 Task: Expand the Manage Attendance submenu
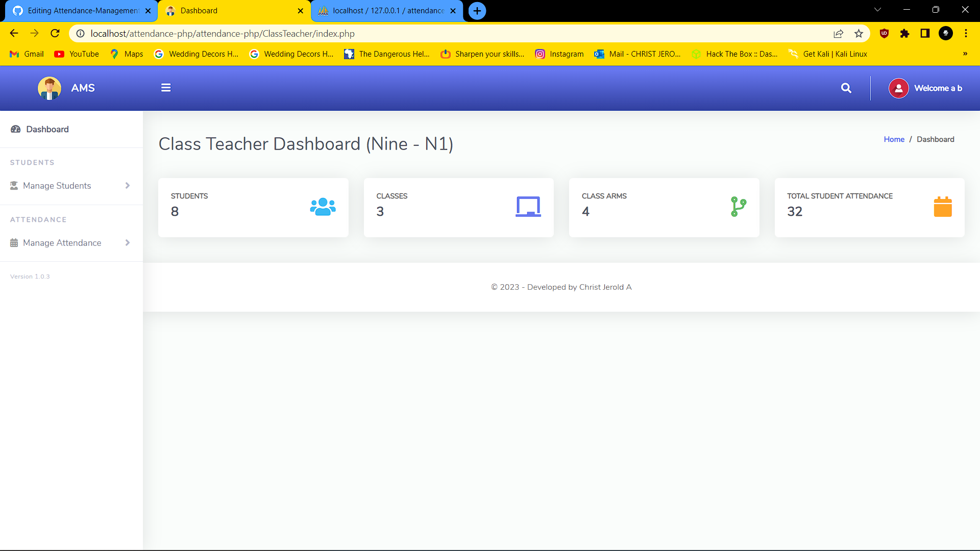point(127,242)
